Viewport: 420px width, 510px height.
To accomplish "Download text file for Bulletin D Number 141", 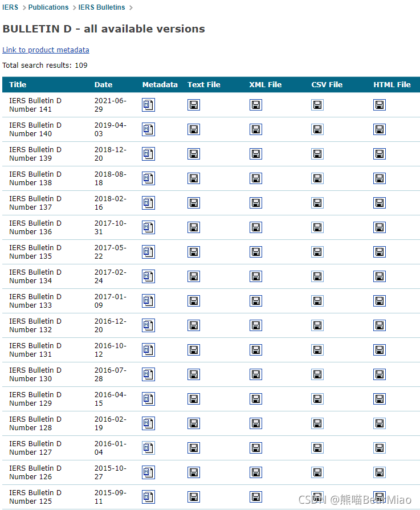I will coord(194,105).
